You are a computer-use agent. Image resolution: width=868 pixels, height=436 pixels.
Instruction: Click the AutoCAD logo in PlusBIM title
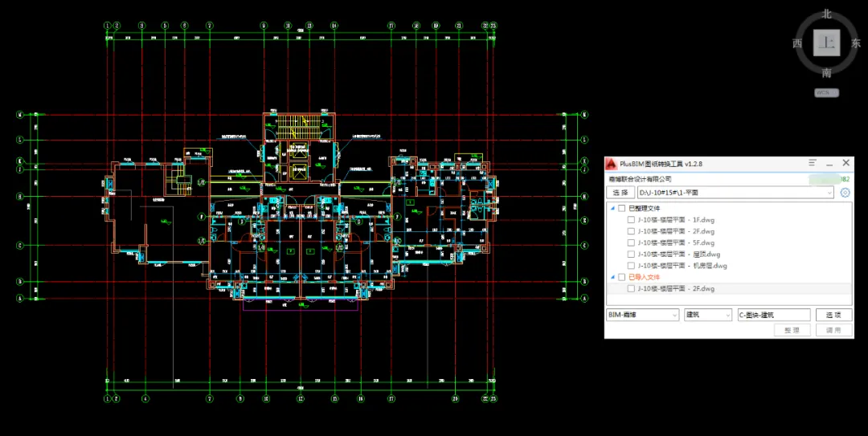pyautogui.click(x=611, y=164)
